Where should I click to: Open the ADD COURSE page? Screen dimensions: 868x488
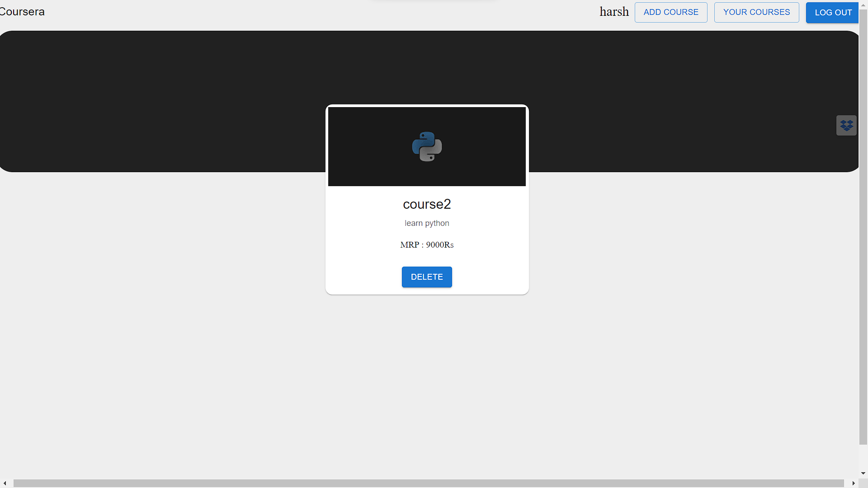click(x=671, y=12)
